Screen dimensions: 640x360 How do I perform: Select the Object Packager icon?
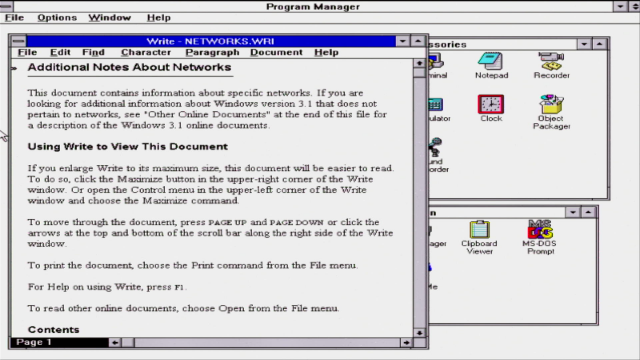point(551,112)
